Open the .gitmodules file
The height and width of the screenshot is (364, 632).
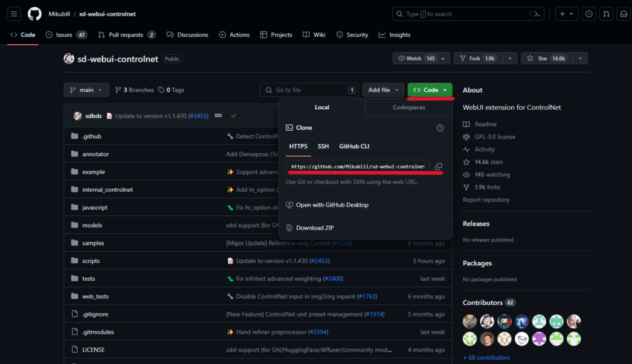click(98, 332)
